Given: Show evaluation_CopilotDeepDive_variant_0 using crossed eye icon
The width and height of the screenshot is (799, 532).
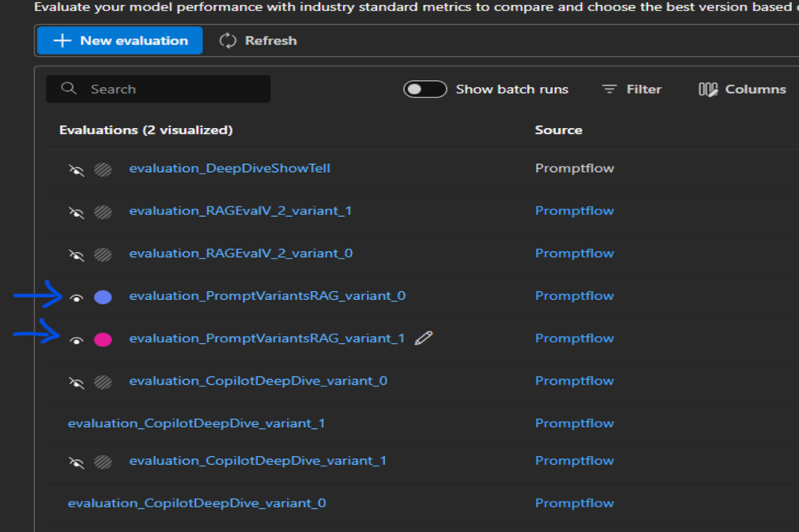Looking at the screenshot, I should click(x=77, y=382).
